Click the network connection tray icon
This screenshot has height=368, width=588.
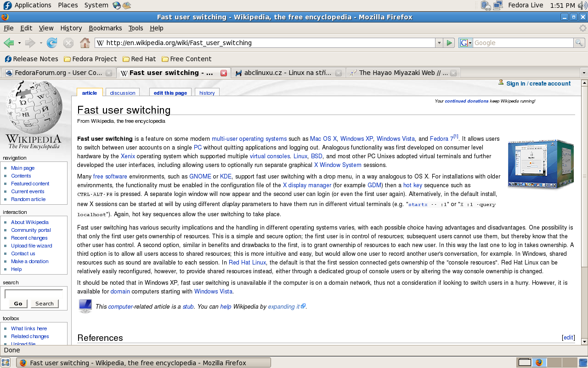pyautogui.click(x=498, y=6)
